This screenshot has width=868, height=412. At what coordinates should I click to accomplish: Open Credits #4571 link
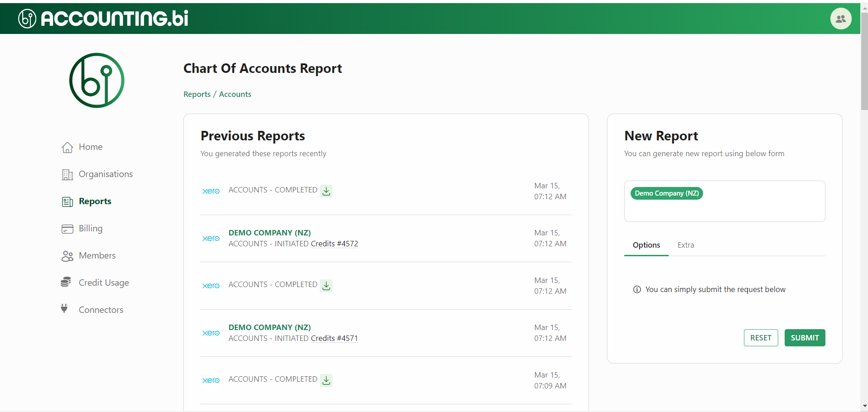coord(334,338)
